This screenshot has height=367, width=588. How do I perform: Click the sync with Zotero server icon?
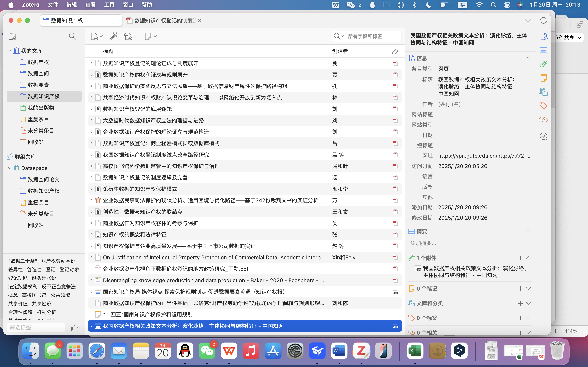[x=543, y=20]
